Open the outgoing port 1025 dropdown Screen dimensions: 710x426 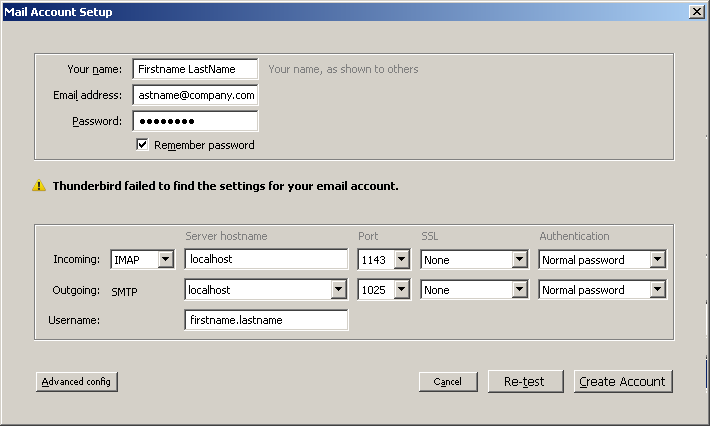point(401,290)
